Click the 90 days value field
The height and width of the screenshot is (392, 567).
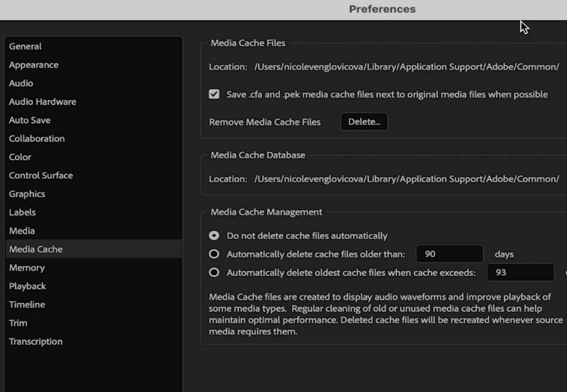click(x=449, y=254)
